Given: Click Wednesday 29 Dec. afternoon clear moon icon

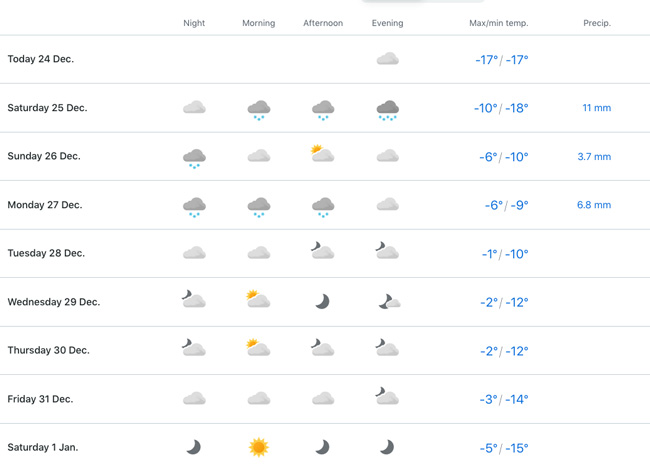Looking at the screenshot, I should point(323,301).
